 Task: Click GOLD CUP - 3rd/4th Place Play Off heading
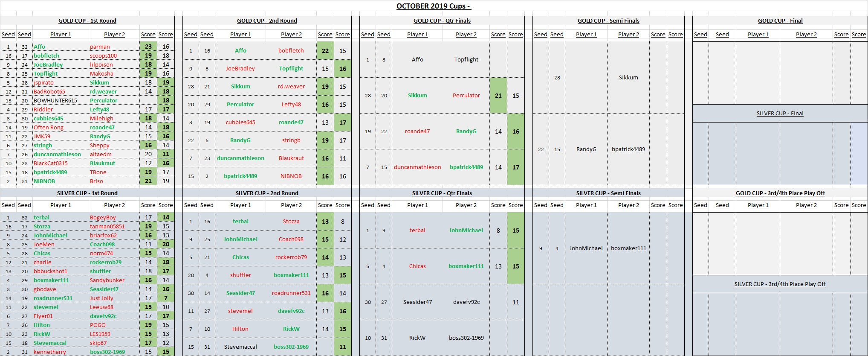pyautogui.click(x=780, y=193)
